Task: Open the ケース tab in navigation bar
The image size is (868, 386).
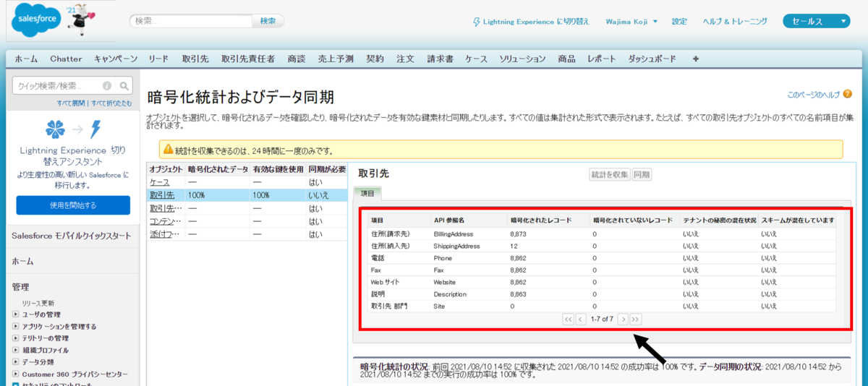Action: [x=476, y=59]
